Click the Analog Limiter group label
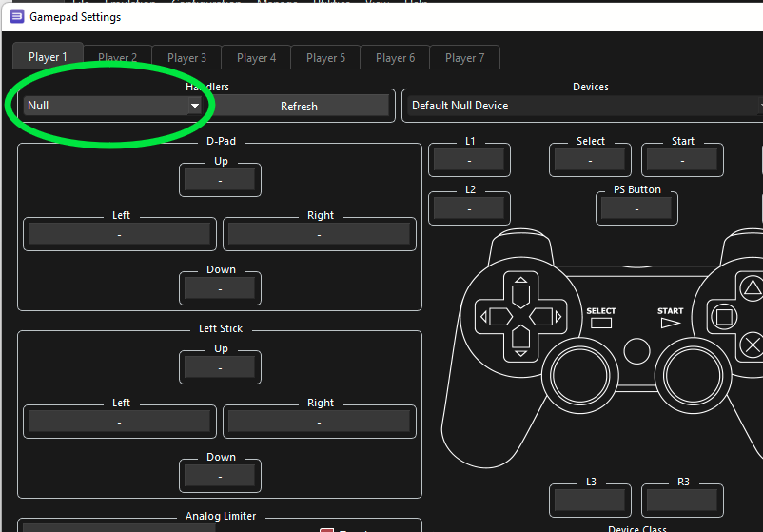The width and height of the screenshot is (763, 532). pos(221,516)
